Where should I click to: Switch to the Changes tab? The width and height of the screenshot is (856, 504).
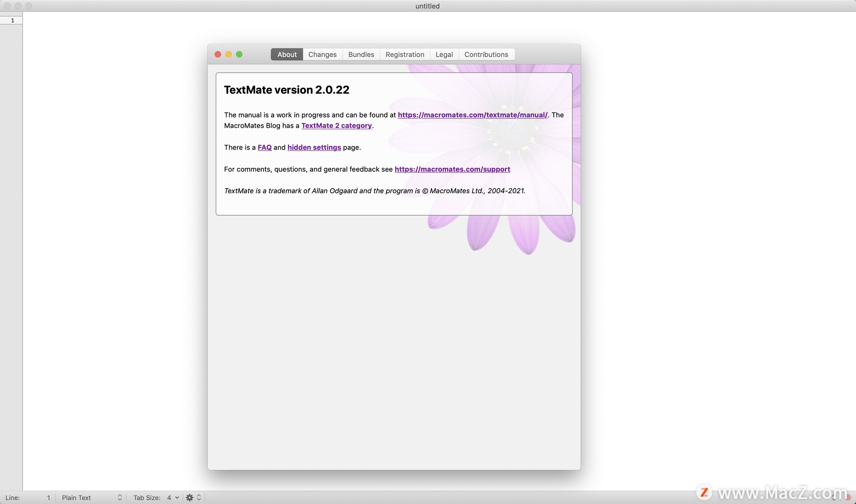click(322, 54)
